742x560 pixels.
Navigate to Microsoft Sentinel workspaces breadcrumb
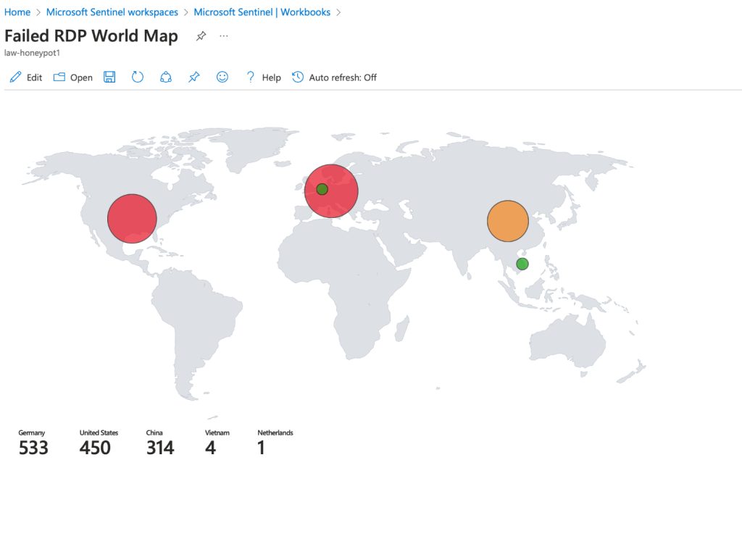(x=112, y=12)
